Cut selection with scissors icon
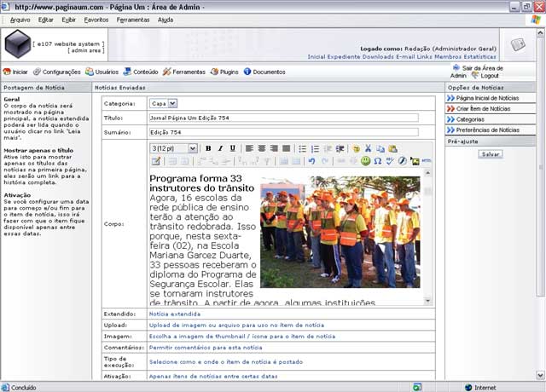 [x=368, y=148]
